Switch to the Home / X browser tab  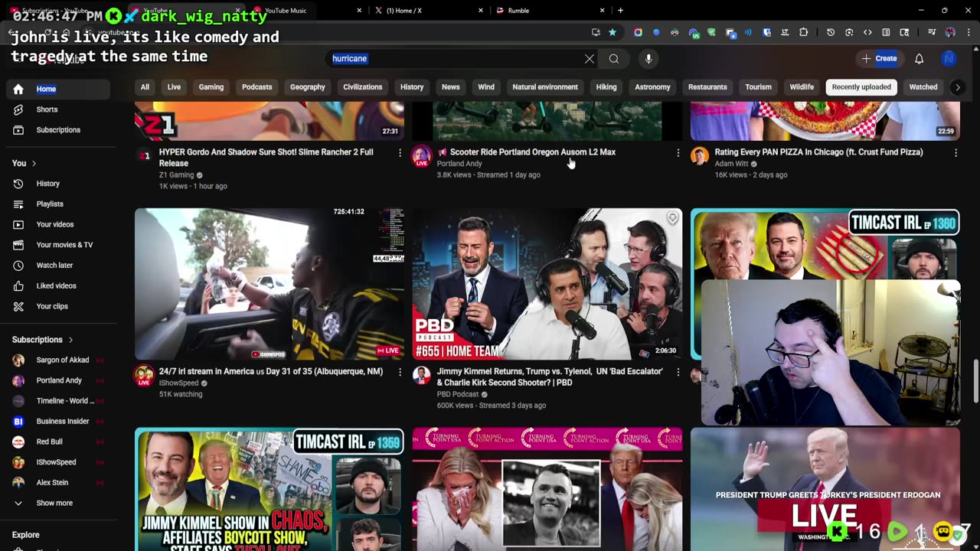click(x=428, y=11)
